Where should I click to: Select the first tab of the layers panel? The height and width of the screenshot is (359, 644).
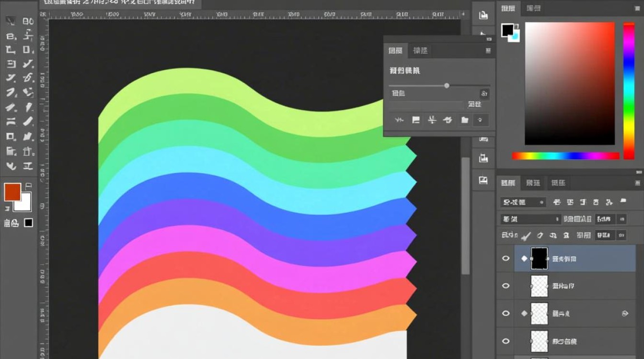tap(508, 183)
